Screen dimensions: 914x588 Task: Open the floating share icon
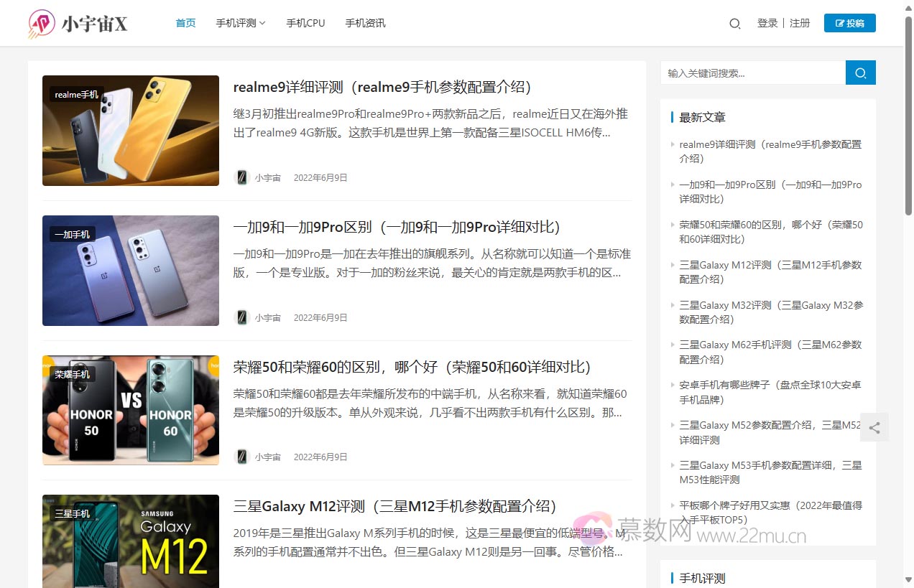point(874,428)
